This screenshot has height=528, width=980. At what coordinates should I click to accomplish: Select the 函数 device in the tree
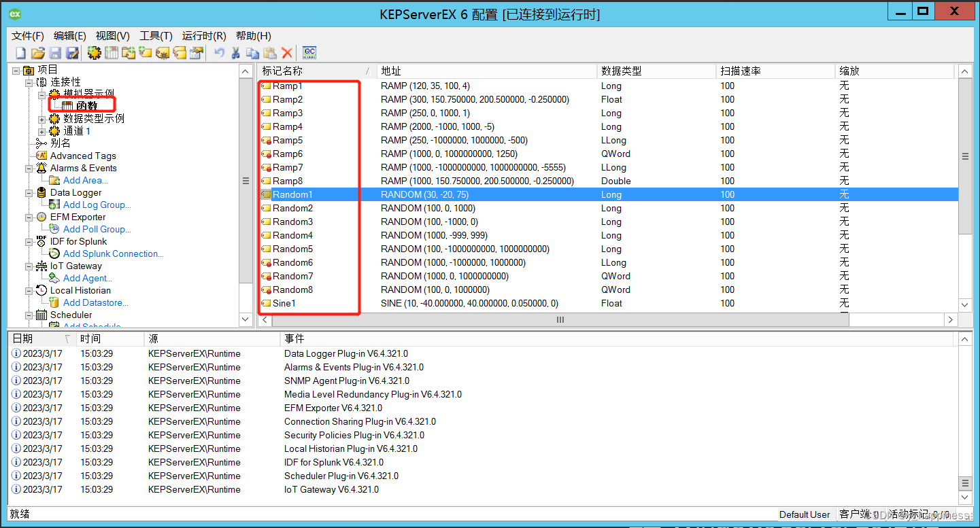click(86, 105)
